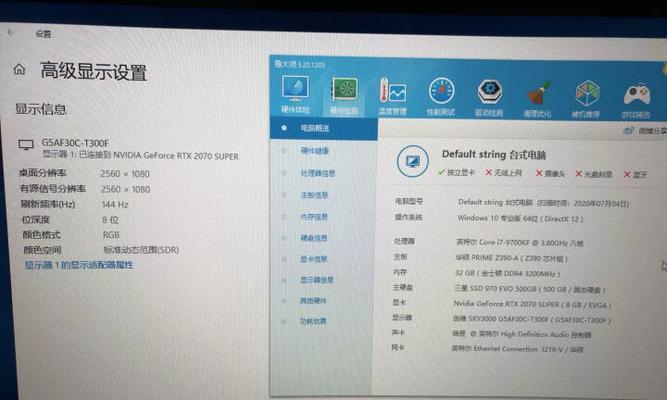Viewport: 667px width, 400px height.
Task: Open 驱动检测 in the toolbar
Action: point(490,98)
